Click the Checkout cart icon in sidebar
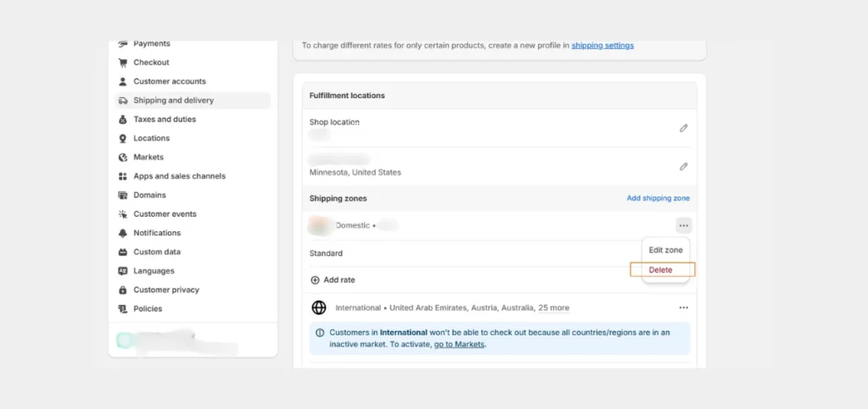This screenshot has width=868, height=409. click(x=123, y=63)
